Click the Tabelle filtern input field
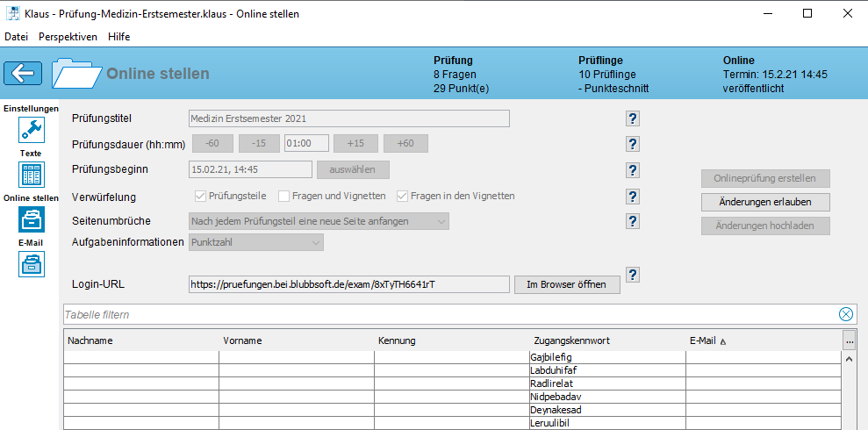 pos(448,314)
